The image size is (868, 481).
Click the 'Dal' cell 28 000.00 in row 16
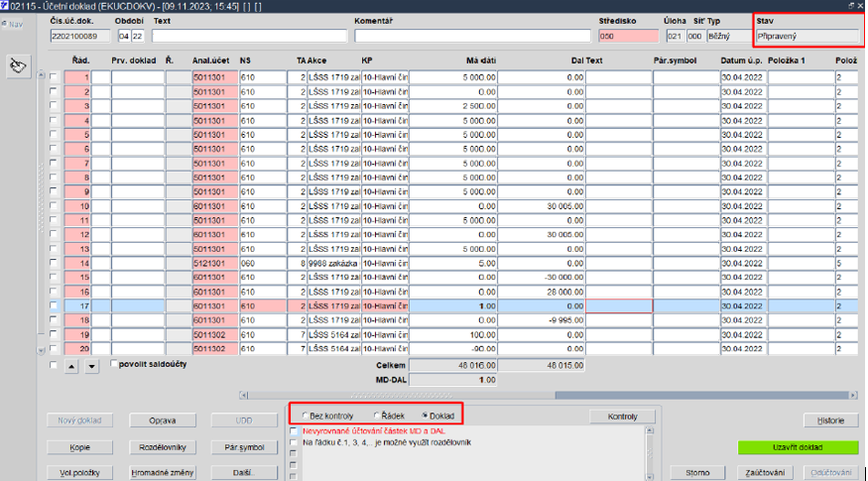coord(541,292)
